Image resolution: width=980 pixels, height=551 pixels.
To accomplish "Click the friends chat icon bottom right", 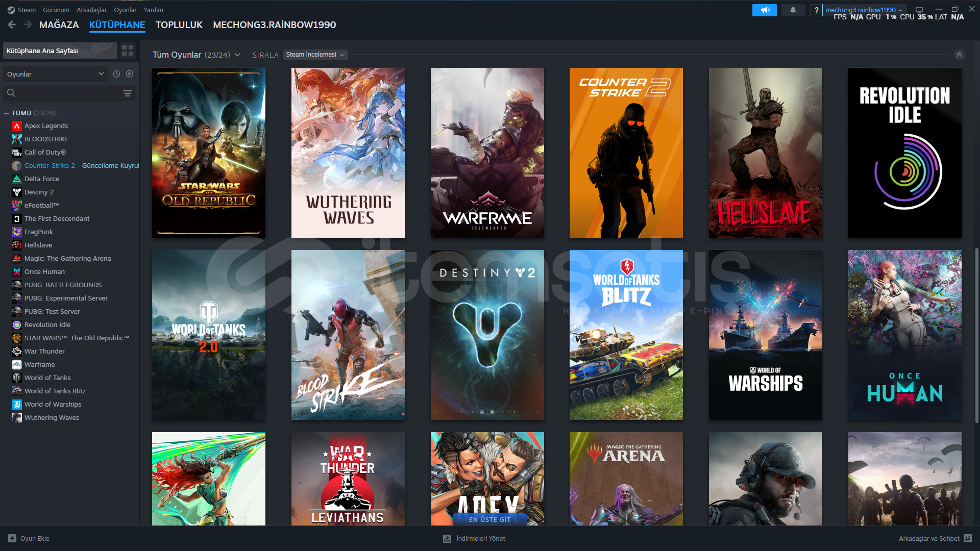I will (x=968, y=538).
